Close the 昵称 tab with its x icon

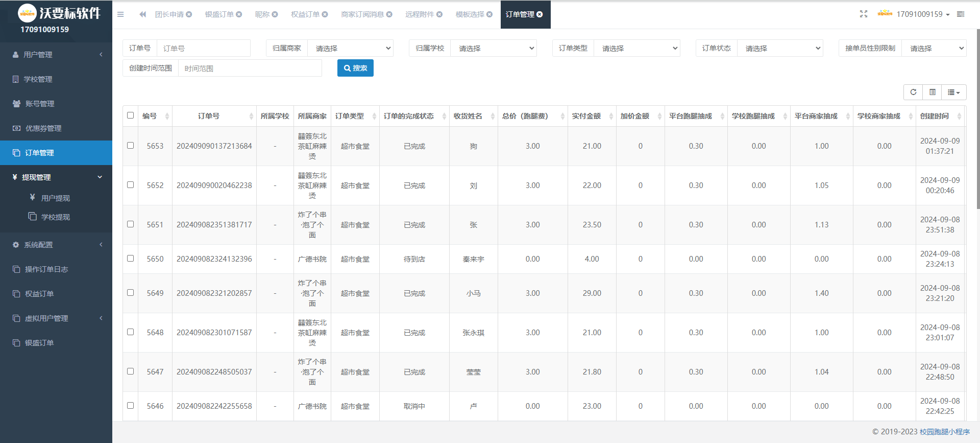point(275,14)
